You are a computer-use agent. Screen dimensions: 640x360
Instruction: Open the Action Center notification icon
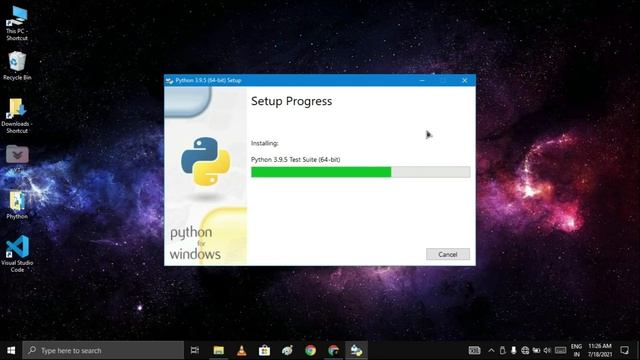click(624, 351)
